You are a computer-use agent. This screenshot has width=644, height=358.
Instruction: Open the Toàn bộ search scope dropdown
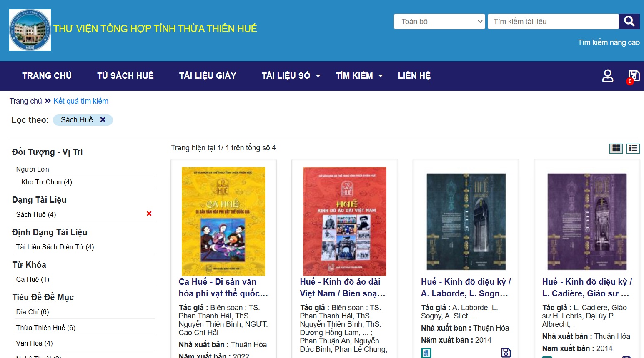pos(439,22)
